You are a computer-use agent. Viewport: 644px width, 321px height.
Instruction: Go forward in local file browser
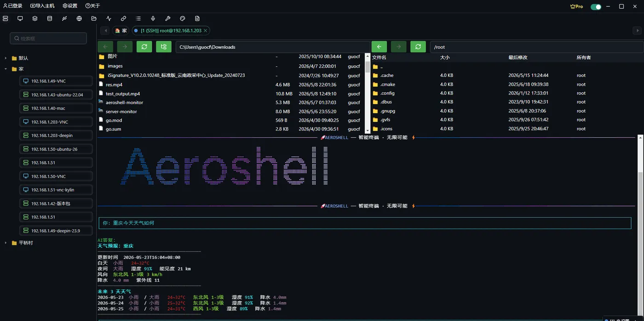point(125,47)
